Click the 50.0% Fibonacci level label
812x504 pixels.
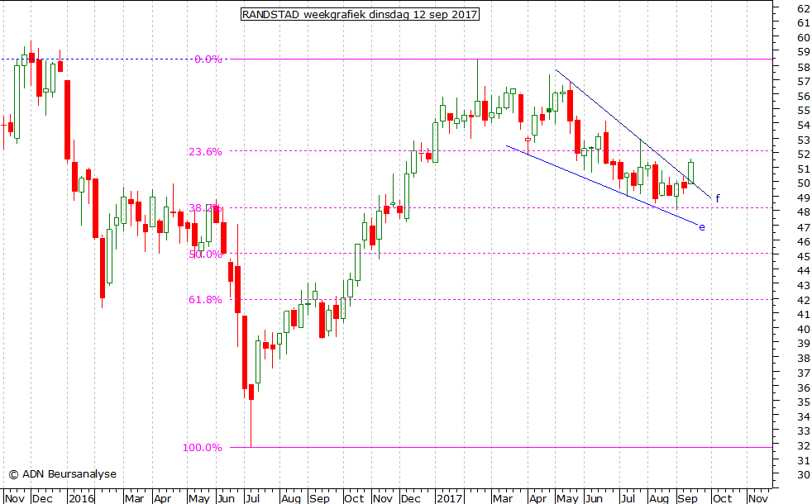pyautogui.click(x=205, y=254)
